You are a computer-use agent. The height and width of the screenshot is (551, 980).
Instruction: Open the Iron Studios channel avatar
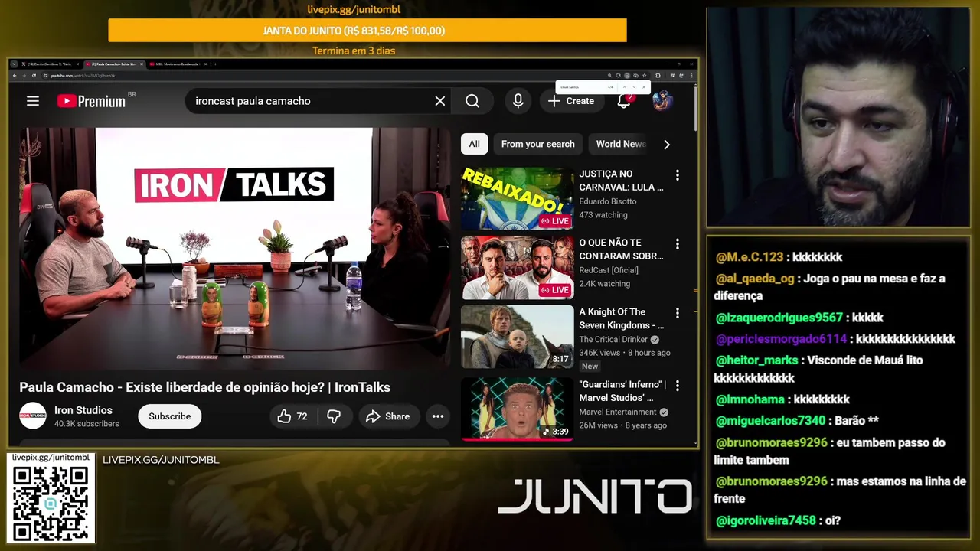pyautogui.click(x=33, y=416)
